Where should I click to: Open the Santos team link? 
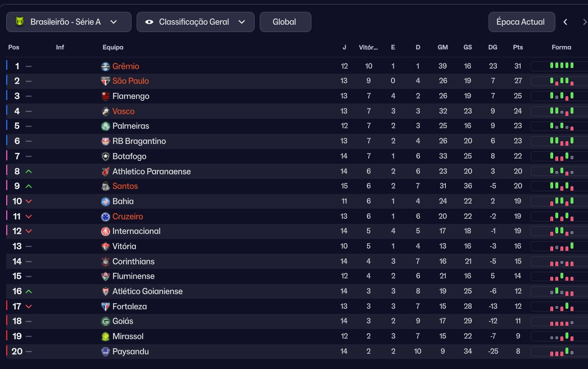point(125,186)
